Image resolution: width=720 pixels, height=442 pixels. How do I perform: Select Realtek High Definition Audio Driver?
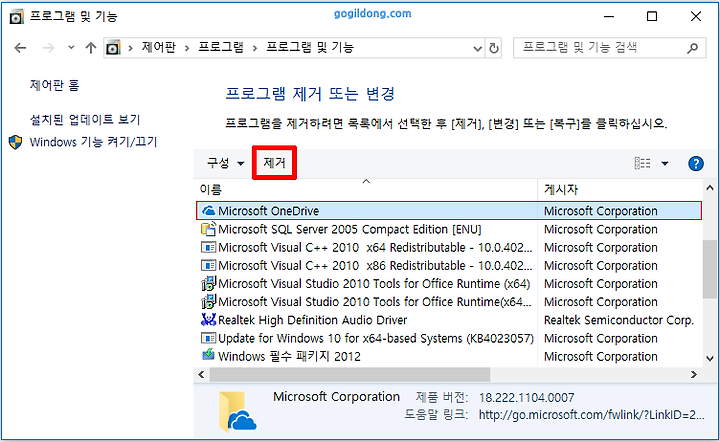(x=313, y=320)
